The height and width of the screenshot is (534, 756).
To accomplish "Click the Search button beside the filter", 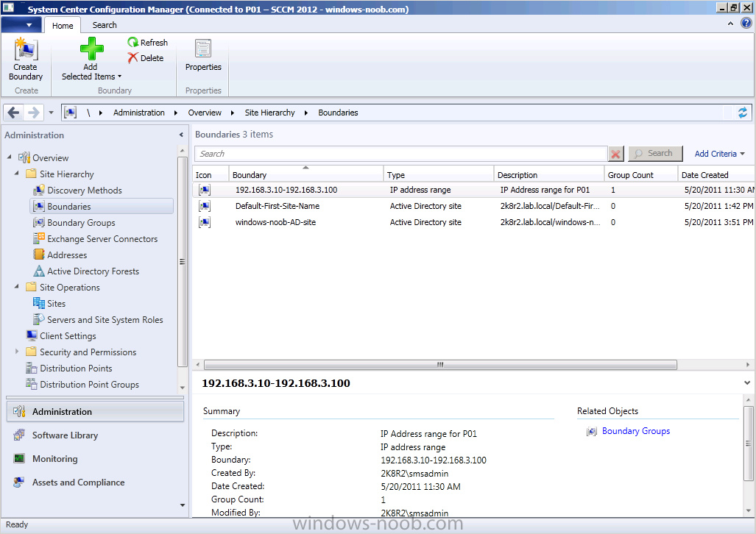I will pos(655,154).
